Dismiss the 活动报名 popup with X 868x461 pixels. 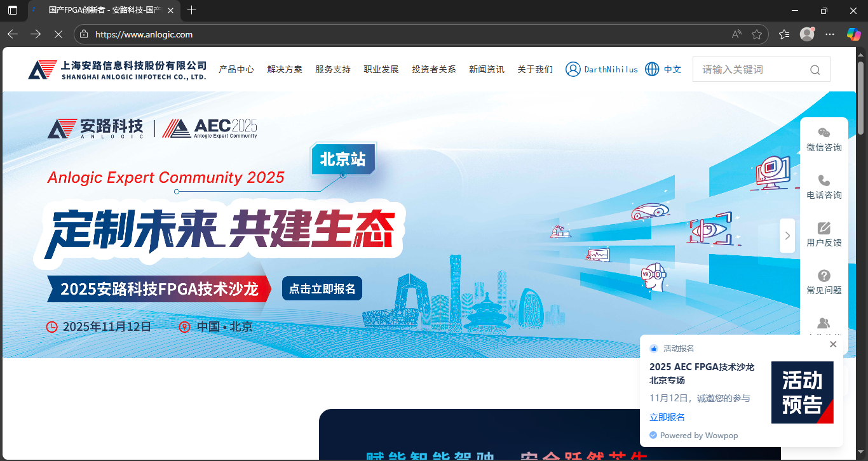click(x=833, y=344)
